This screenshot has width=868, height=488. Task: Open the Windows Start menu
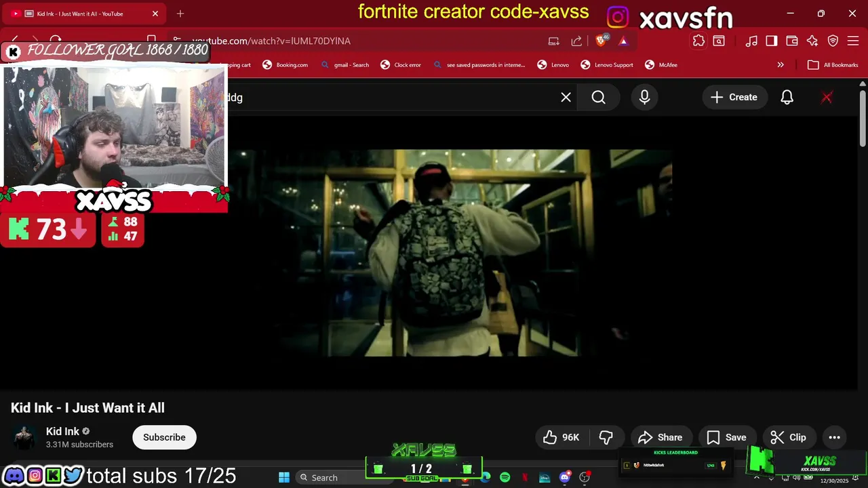point(284,478)
